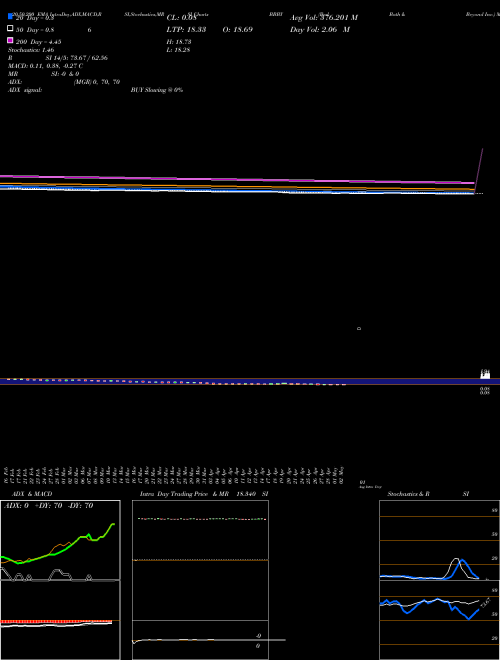Click the Stochastics: 1.46 readout
Viewport: 500px width, 660px height.
31,50
